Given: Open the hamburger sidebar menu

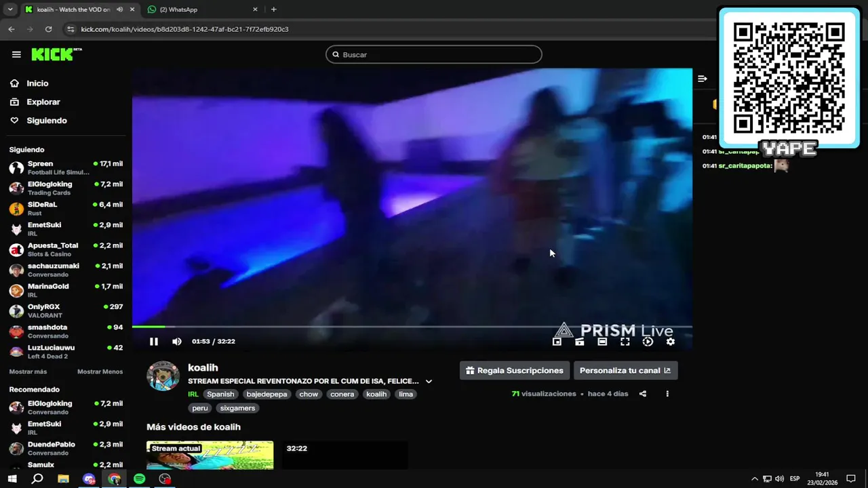Looking at the screenshot, I should pos(16,54).
